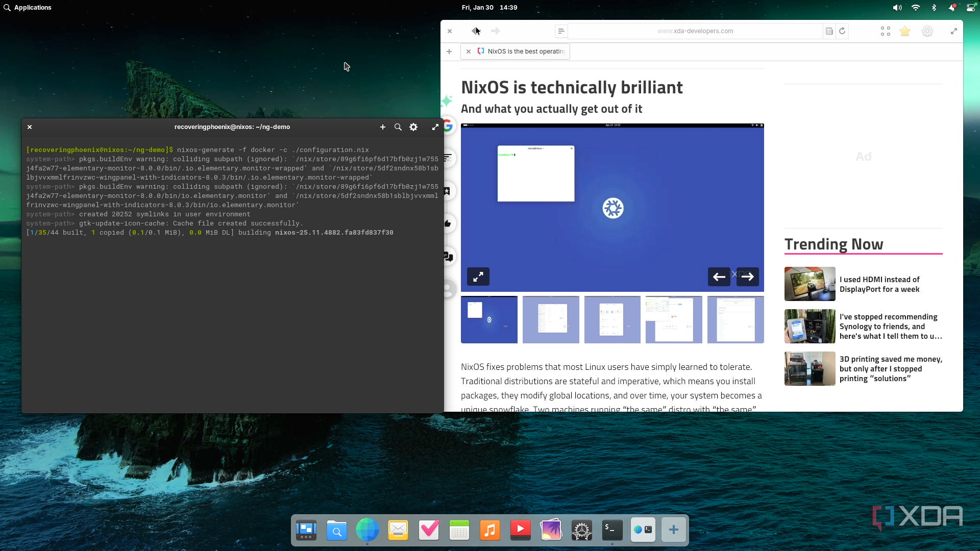
Task: Open the Wi-Fi network indicator
Action: coord(916,8)
